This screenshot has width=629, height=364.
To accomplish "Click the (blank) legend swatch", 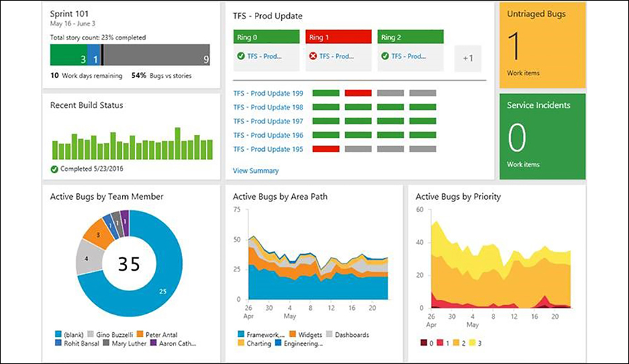I will [58, 334].
